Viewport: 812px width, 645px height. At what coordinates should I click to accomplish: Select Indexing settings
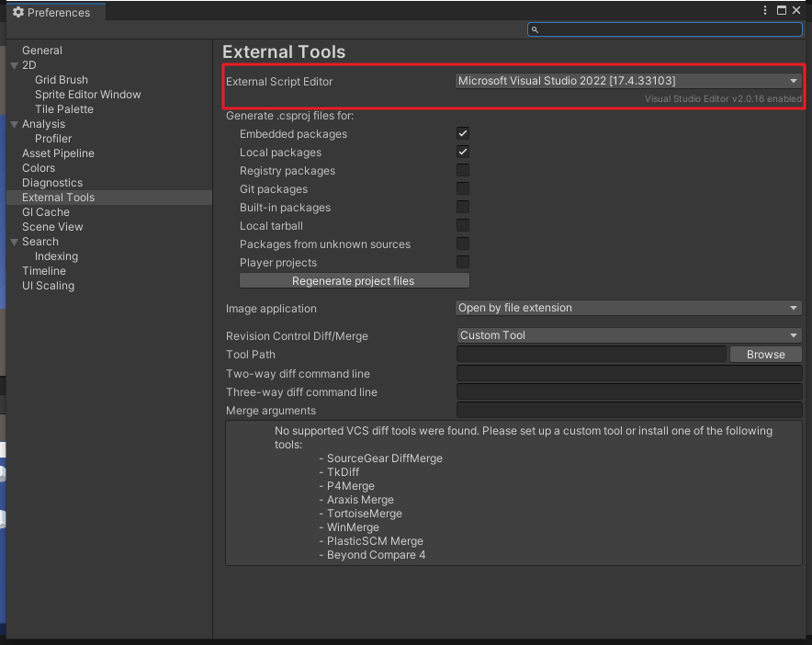tap(56, 256)
